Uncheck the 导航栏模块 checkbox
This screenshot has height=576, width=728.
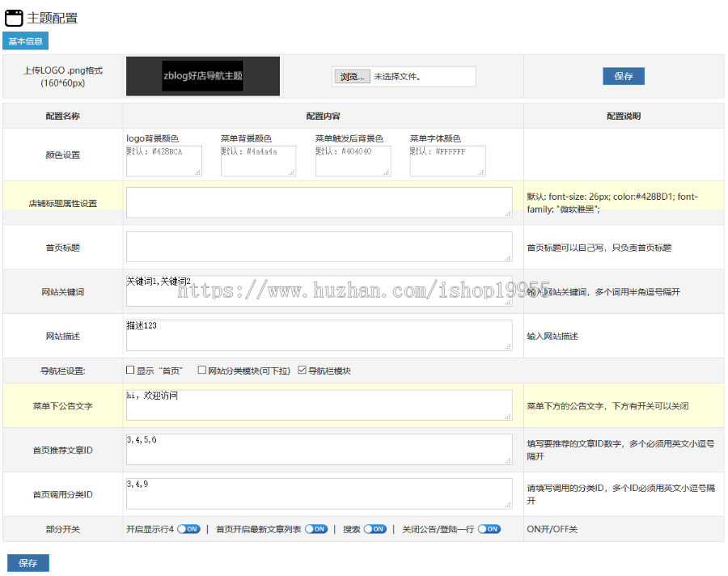(x=303, y=370)
